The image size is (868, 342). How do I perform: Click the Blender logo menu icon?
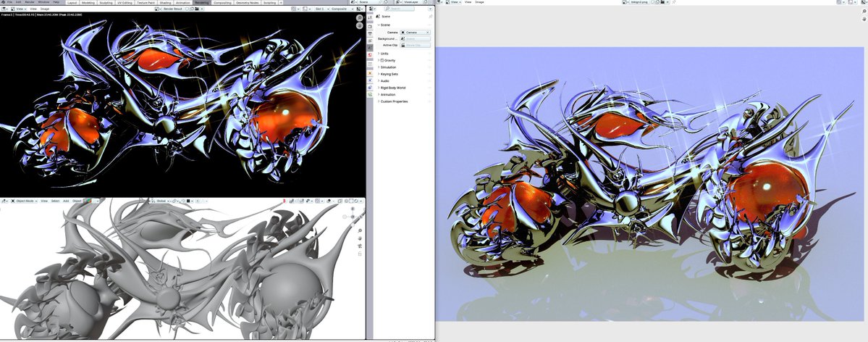(3, 2)
